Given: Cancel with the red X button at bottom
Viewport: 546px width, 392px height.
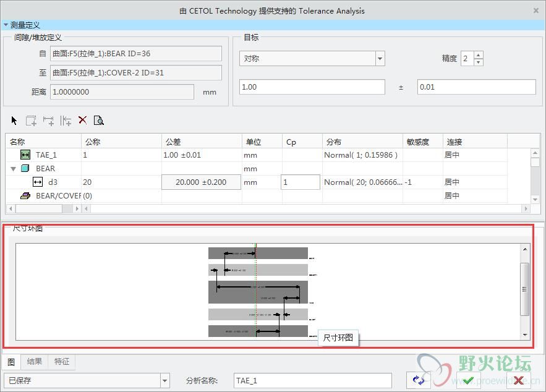Looking at the screenshot, I should pyautogui.click(x=519, y=380).
